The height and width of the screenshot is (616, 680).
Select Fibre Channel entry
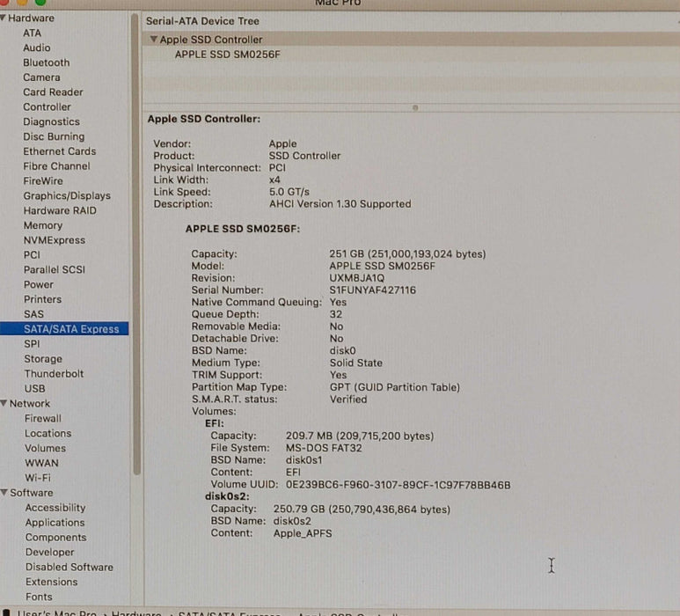(57, 166)
